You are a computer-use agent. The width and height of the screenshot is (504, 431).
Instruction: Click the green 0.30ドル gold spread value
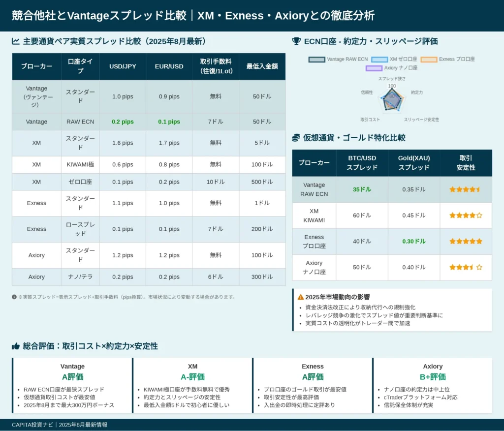413,242
